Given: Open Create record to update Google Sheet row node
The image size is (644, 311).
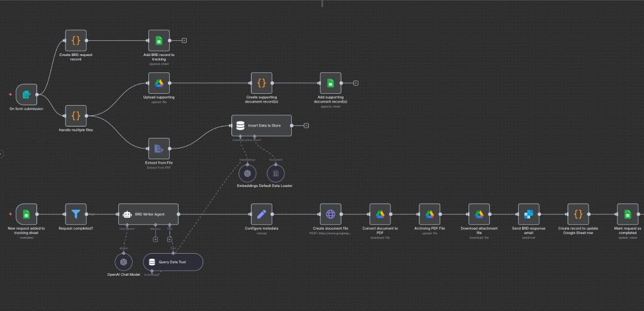Looking at the screenshot, I should (579, 214).
